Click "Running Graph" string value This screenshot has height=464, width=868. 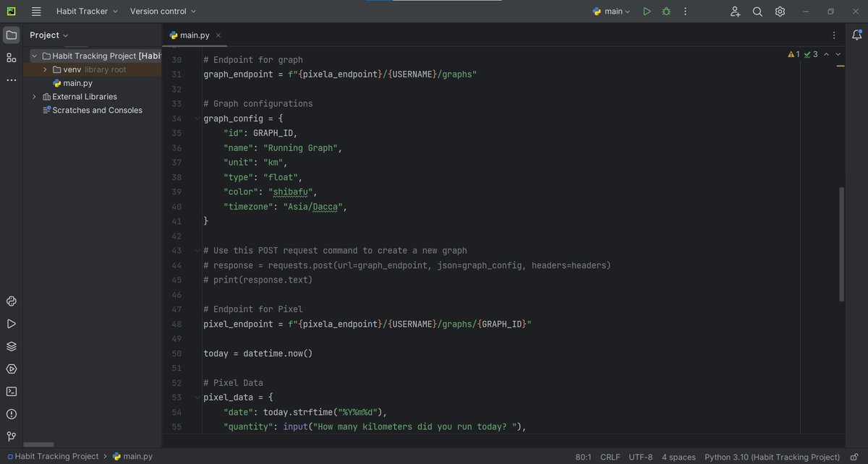300,148
